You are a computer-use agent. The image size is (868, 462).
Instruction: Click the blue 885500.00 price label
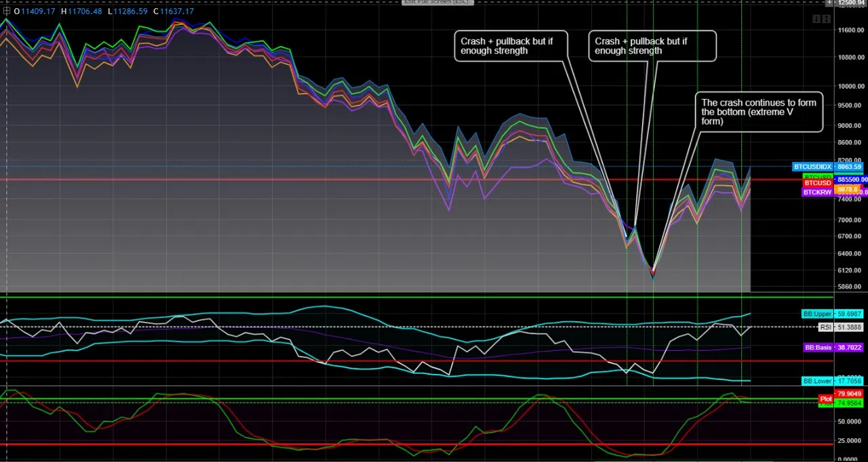[852, 180]
